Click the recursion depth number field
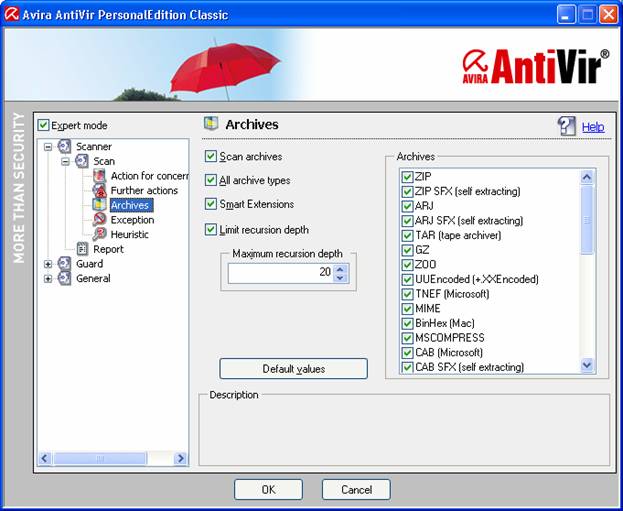Image resolution: width=623 pixels, height=511 pixels. click(x=280, y=272)
